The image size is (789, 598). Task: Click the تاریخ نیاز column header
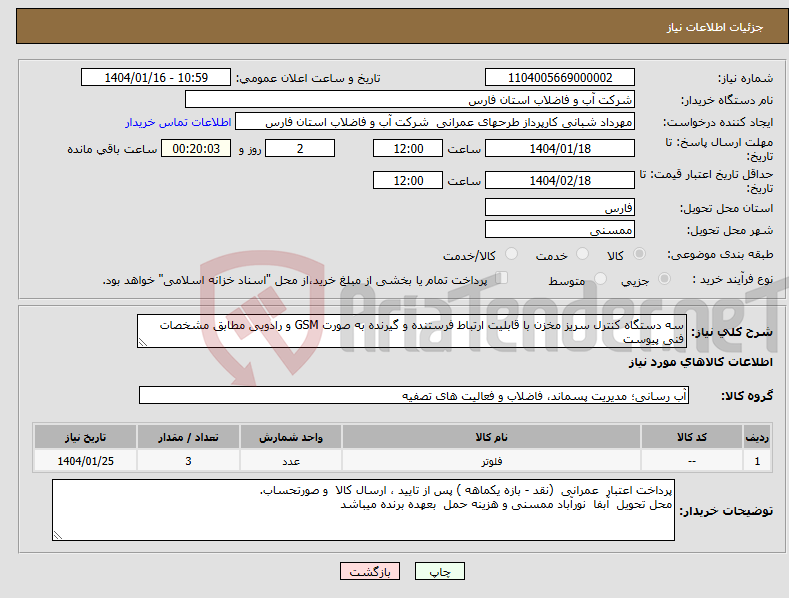86,437
